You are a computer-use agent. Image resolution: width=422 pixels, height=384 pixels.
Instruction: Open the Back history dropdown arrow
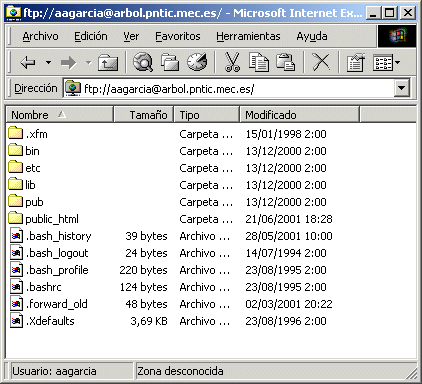pyautogui.click(x=49, y=62)
